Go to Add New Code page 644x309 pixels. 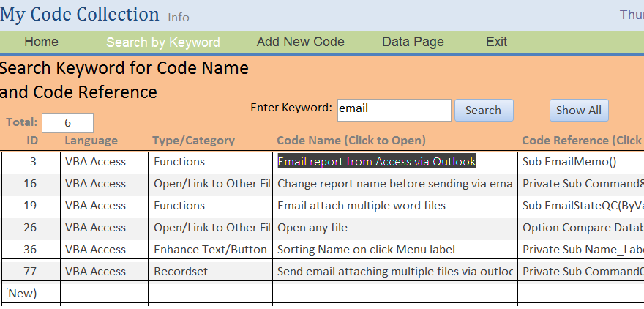click(300, 42)
